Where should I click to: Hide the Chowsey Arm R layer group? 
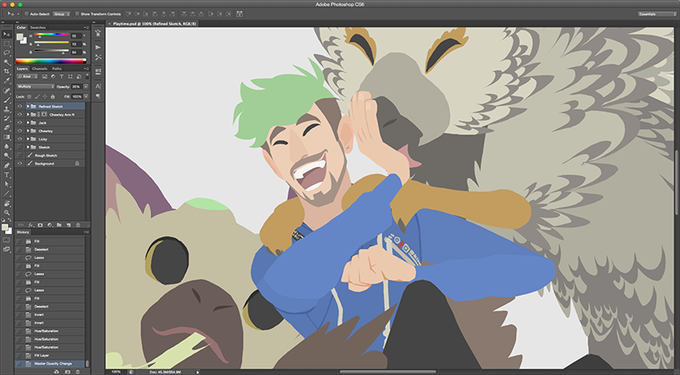point(20,114)
